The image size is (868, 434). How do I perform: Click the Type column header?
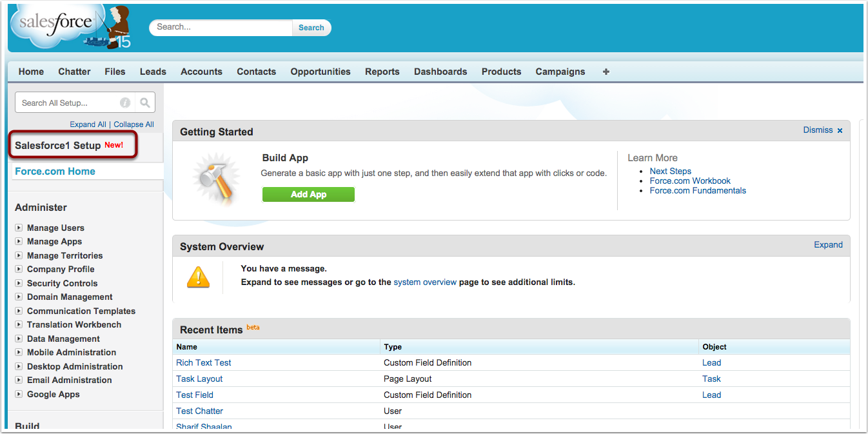click(x=393, y=347)
